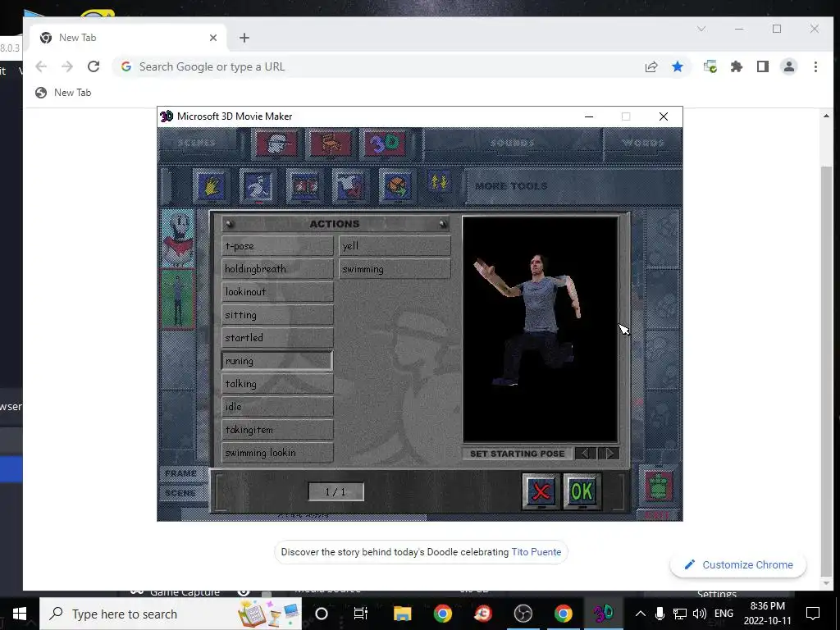Choose the holdingbreath action
Viewport: 840px width, 630px height.
coord(277,269)
